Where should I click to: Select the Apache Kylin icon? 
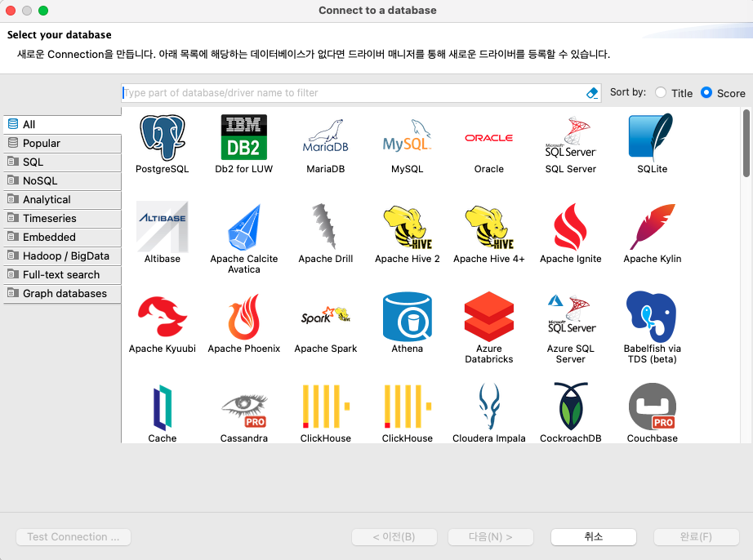653,227
